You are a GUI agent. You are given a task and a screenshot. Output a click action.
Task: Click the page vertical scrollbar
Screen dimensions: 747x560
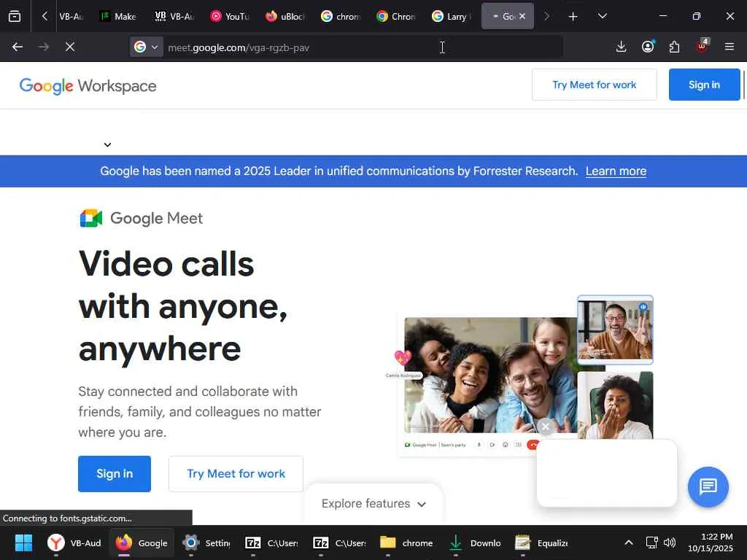click(744, 85)
